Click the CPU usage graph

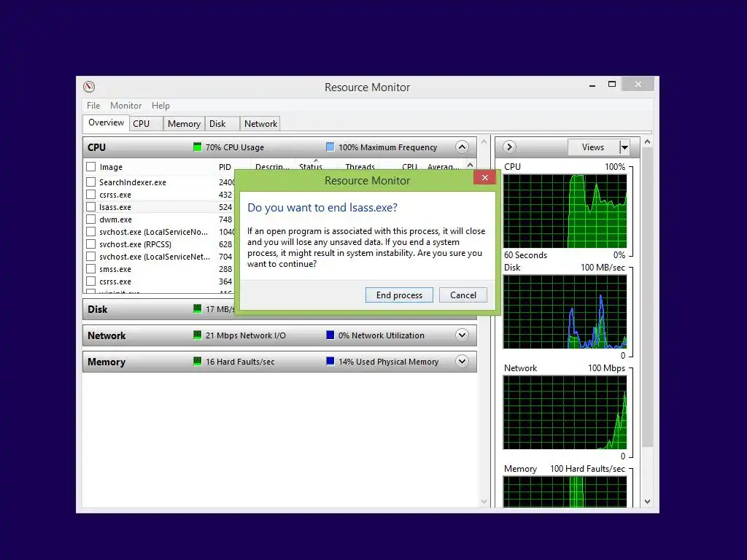click(x=565, y=211)
